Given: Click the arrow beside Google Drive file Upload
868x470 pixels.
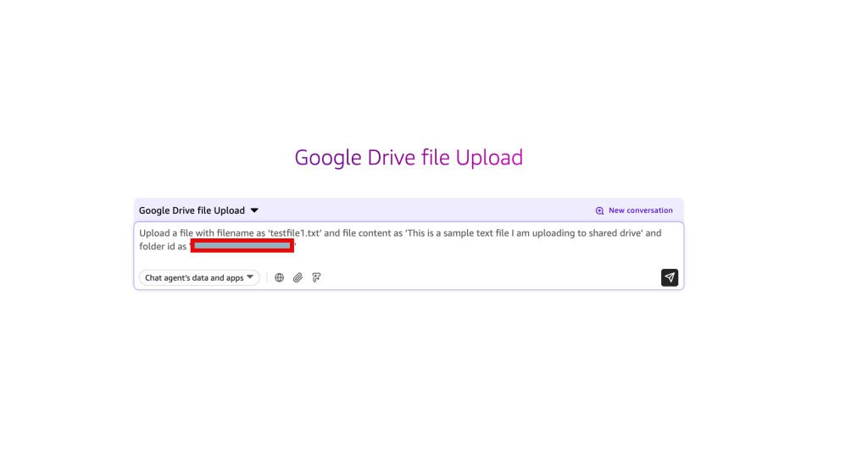Looking at the screenshot, I should click(x=254, y=210).
